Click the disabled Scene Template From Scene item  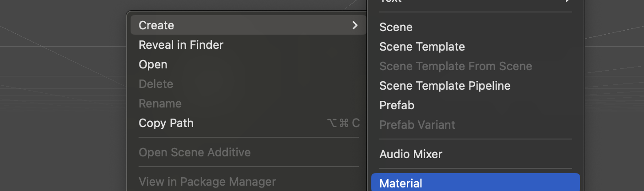click(455, 66)
